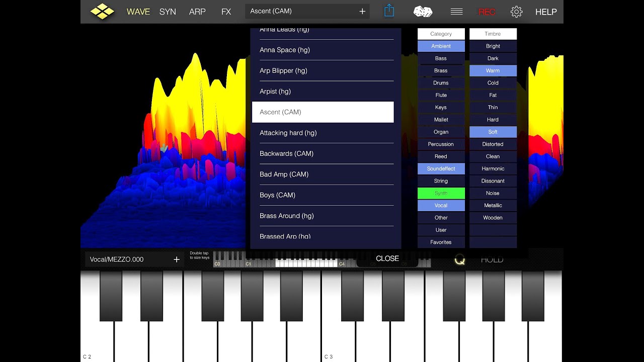Start recording with REC
644x362 pixels.
pos(487,12)
